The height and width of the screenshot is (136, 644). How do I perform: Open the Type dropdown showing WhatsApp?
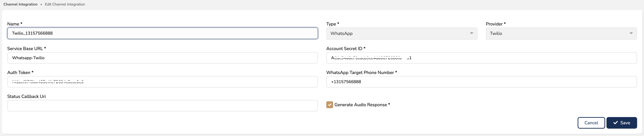(402, 33)
